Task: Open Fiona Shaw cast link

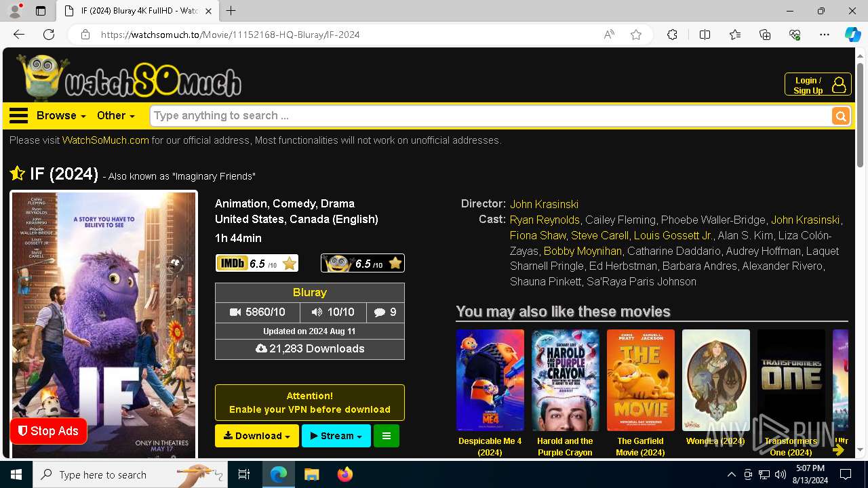Action: click(538, 235)
